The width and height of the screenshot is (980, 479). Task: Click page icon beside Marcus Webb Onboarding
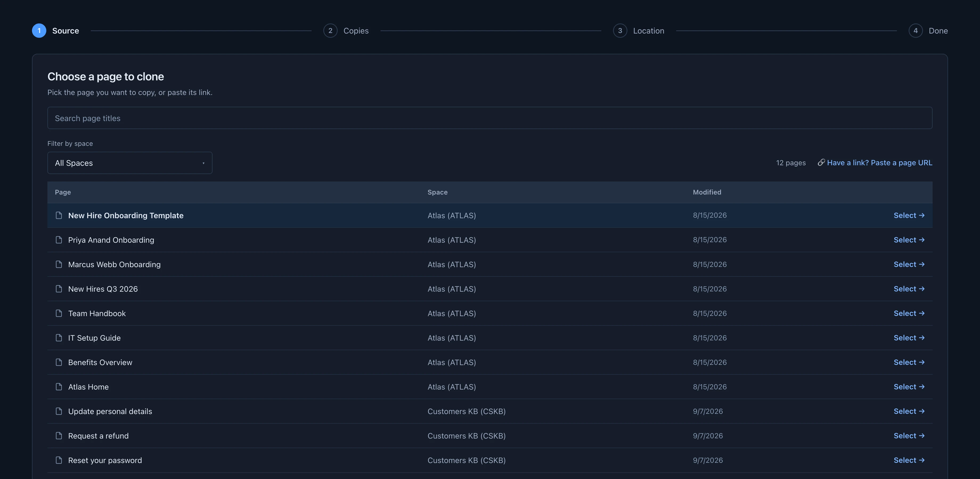tap(59, 264)
